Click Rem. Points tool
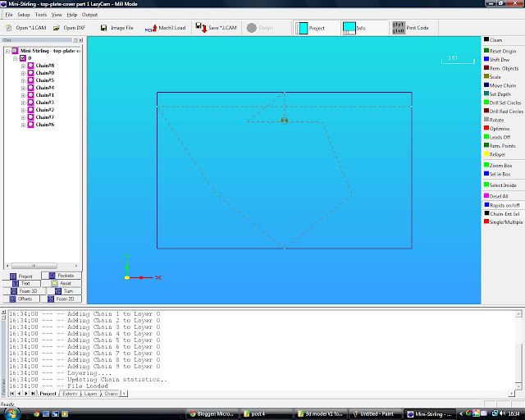Screen dimensions: 525x420 500,146
